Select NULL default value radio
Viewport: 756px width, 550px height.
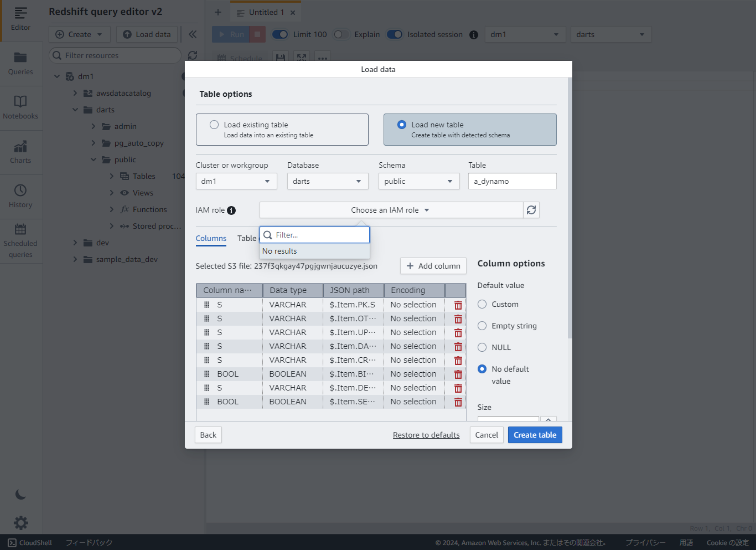point(482,347)
